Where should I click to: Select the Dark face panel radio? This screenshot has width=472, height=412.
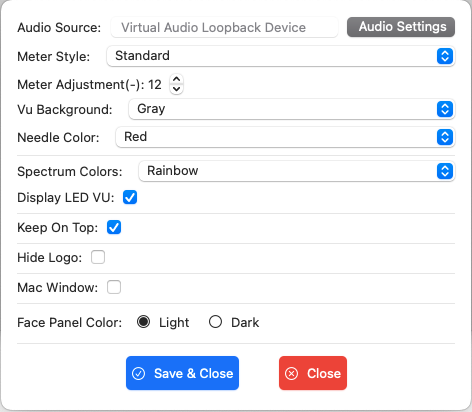215,322
